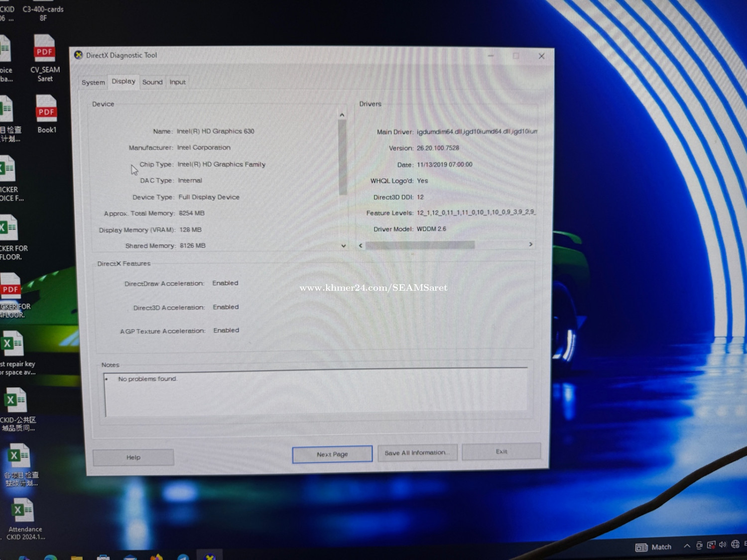Viewport: 747px width, 560px height.
Task: Click the 'Full Display Device' value
Action: (209, 197)
